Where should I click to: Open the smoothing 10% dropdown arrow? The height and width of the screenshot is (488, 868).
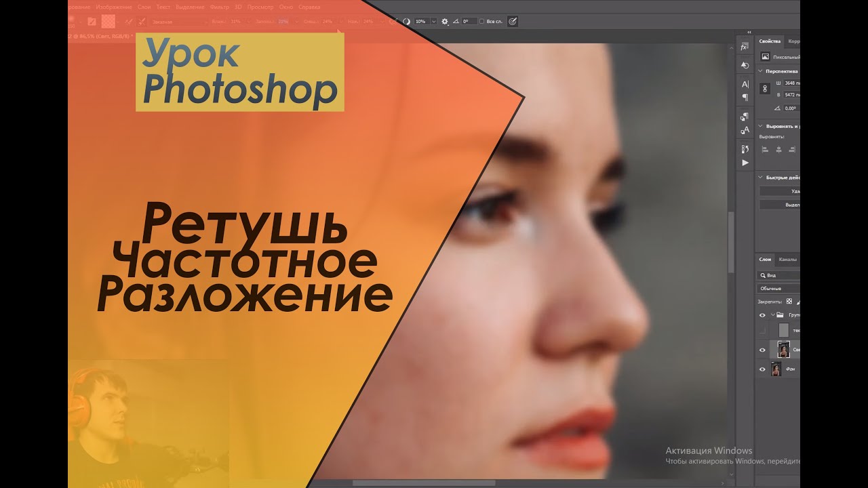434,22
